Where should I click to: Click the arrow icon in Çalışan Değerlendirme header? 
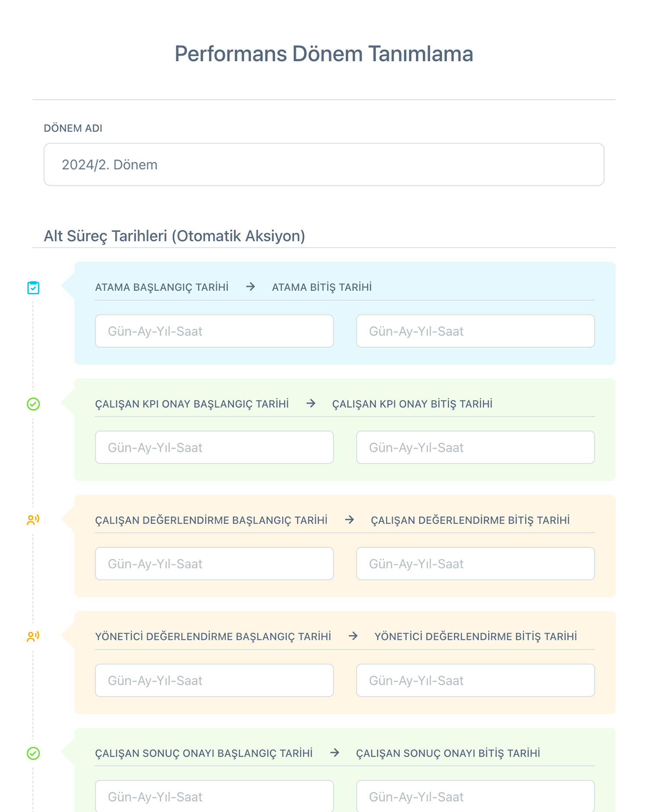pos(350,519)
